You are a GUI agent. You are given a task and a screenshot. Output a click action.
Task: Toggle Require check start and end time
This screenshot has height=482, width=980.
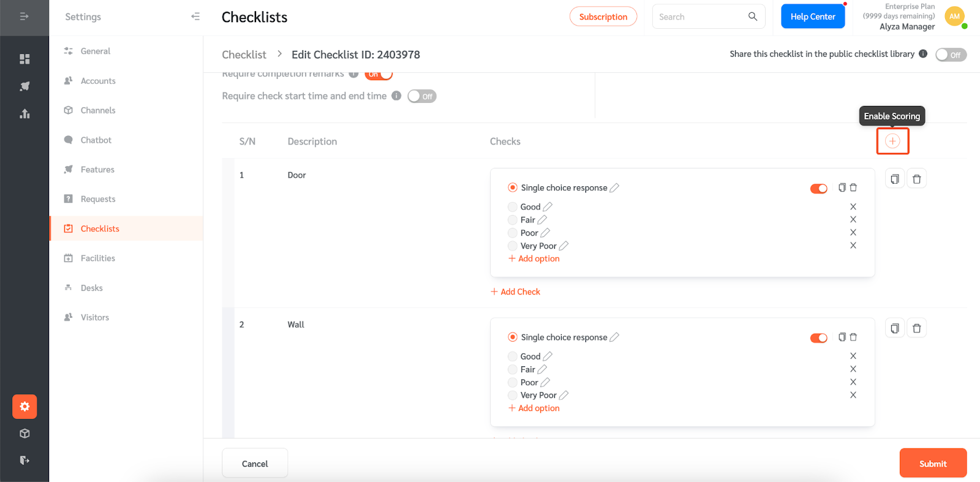[421, 96]
